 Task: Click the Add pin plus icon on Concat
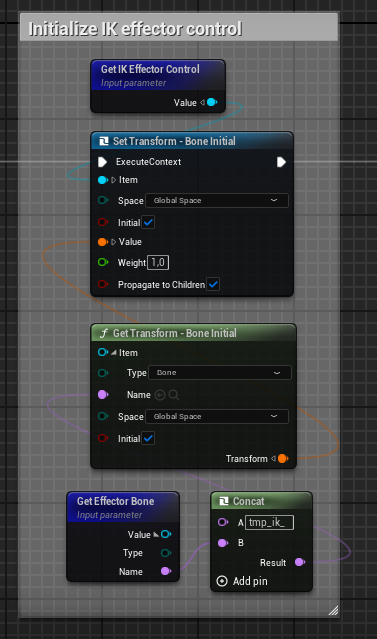click(x=222, y=581)
